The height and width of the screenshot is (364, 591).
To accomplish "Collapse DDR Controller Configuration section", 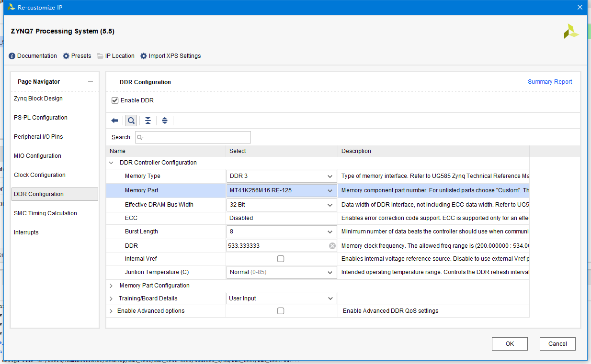I will click(111, 163).
